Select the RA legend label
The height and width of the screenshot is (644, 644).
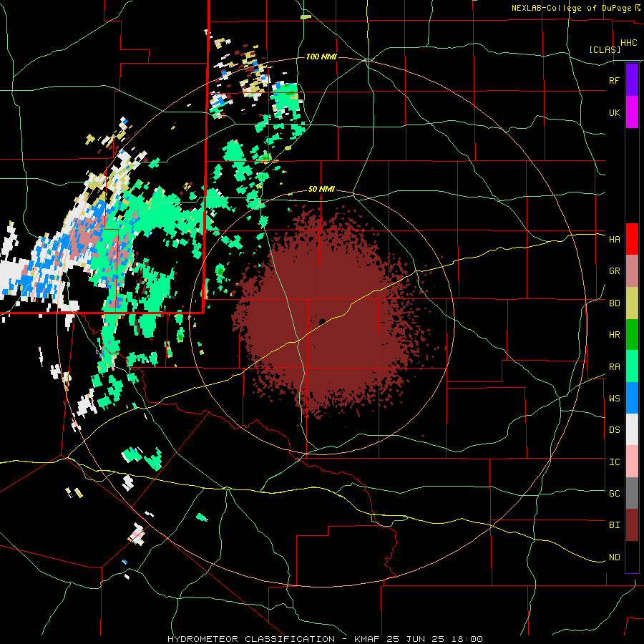614,367
